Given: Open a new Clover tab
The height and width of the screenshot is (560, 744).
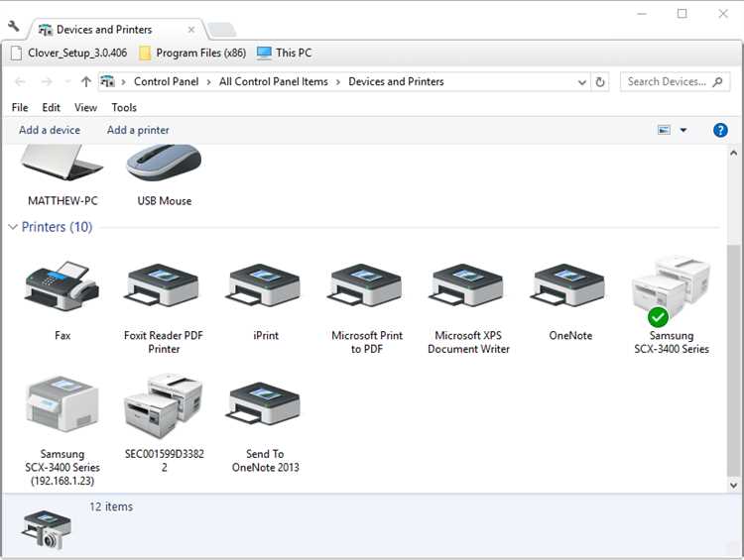Looking at the screenshot, I should pyautogui.click(x=221, y=30).
